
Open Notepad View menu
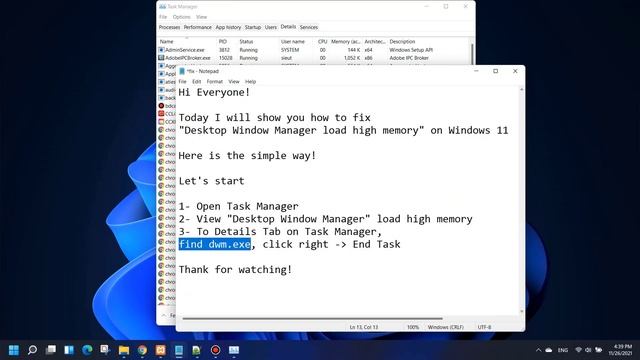[x=234, y=82]
